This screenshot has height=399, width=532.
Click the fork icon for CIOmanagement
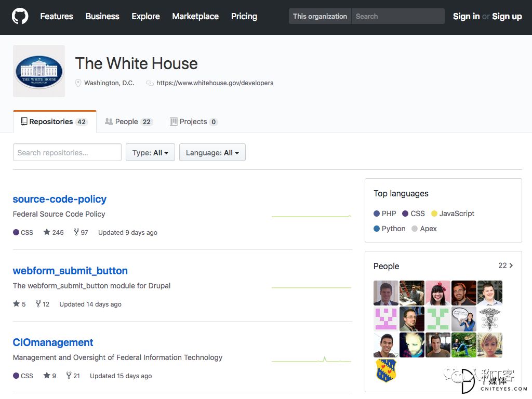pos(69,375)
